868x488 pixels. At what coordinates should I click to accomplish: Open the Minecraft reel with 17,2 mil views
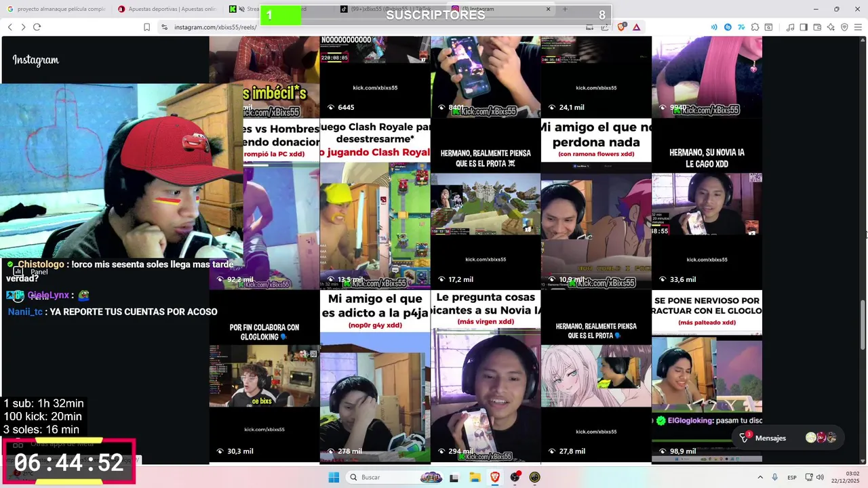486,204
